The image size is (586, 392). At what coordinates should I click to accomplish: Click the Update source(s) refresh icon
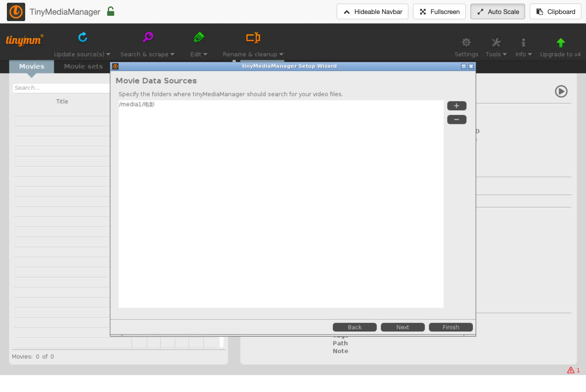point(82,37)
